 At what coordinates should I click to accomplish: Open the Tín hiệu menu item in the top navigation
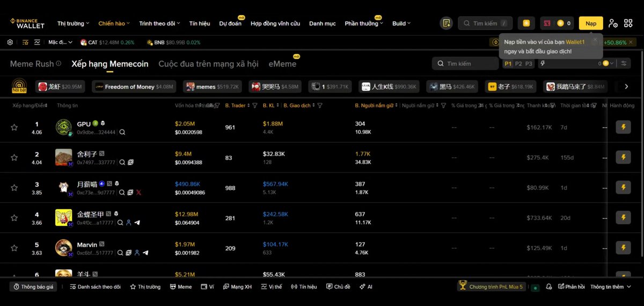click(200, 24)
